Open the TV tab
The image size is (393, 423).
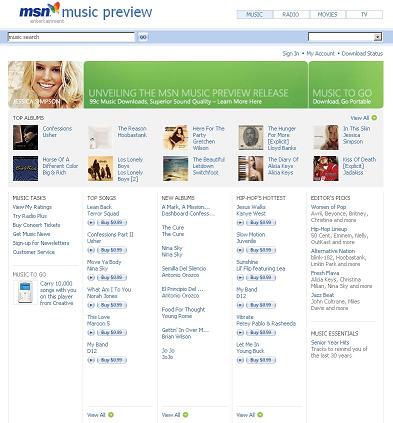tap(364, 14)
